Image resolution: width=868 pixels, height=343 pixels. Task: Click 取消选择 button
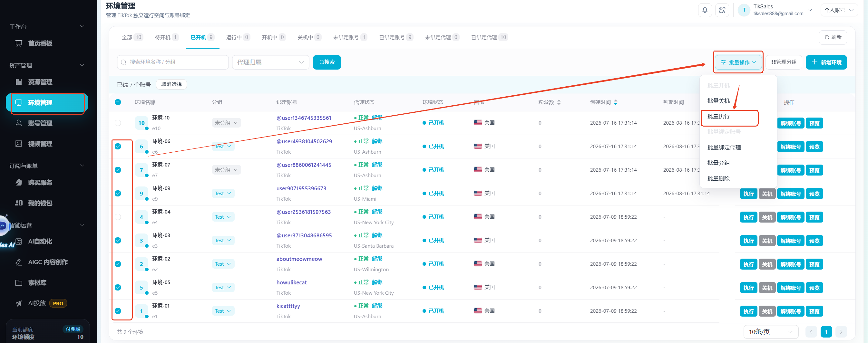tap(171, 84)
